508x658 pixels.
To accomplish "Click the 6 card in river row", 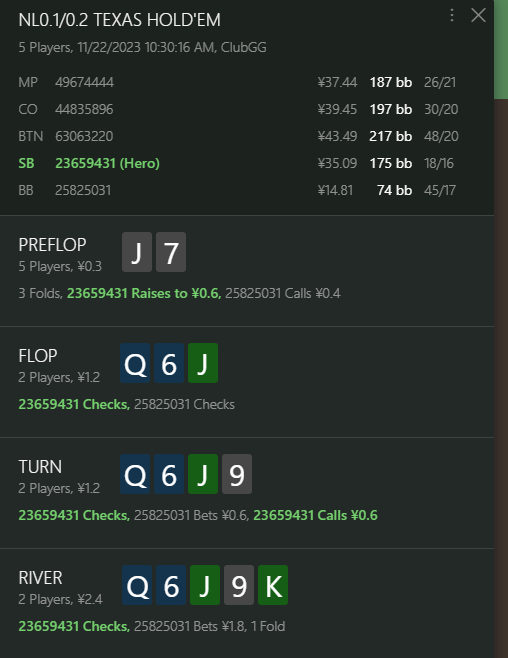I will [x=171, y=585].
